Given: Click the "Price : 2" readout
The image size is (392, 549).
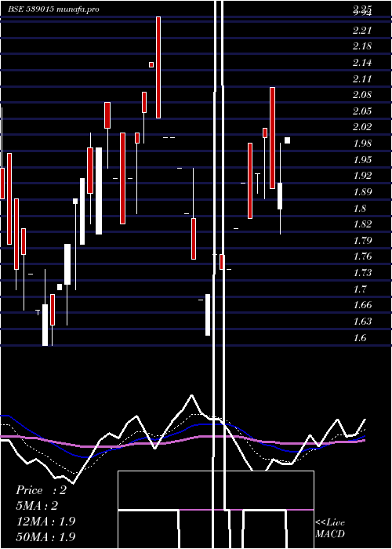Looking at the screenshot, I should tap(41, 490).
